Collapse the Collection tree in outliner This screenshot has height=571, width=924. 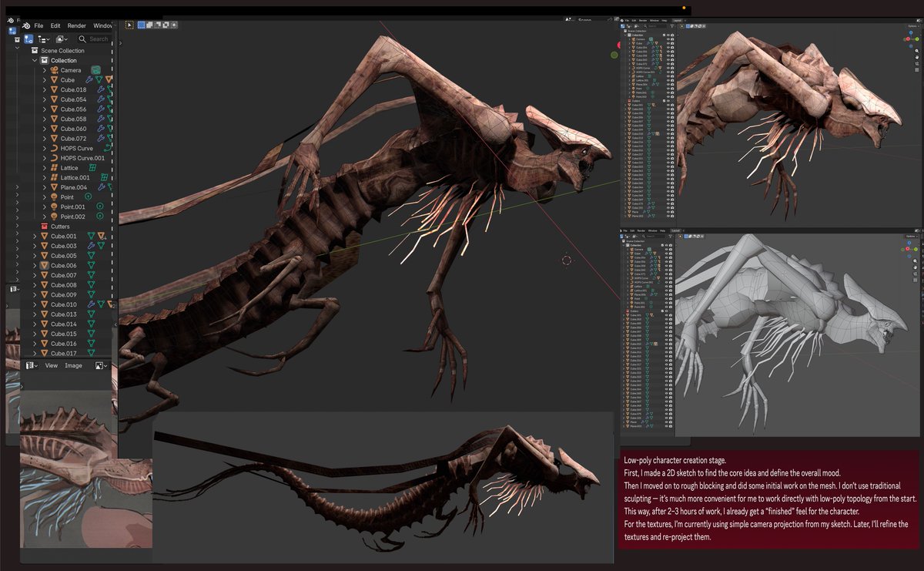click(x=35, y=60)
